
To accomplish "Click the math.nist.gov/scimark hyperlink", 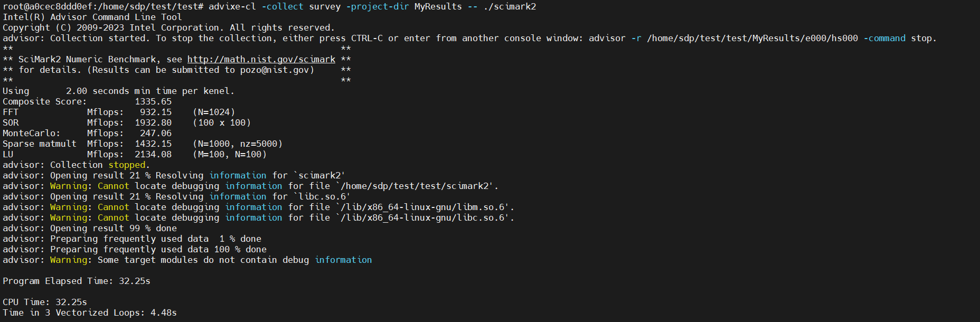I will pyautogui.click(x=261, y=59).
